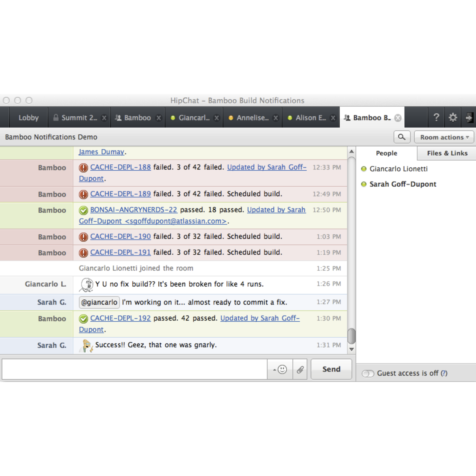The width and height of the screenshot is (476, 476).
Task: Click the sign out arrow icon
Action: tap(469, 118)
